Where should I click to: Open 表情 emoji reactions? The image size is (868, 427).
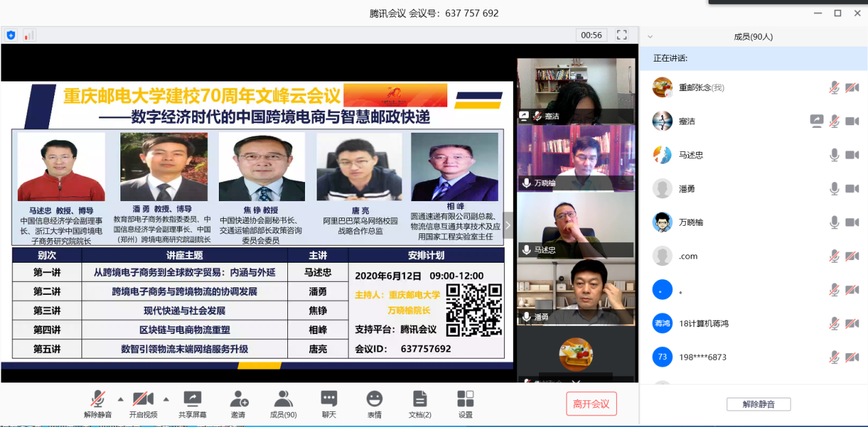(374, 404)
